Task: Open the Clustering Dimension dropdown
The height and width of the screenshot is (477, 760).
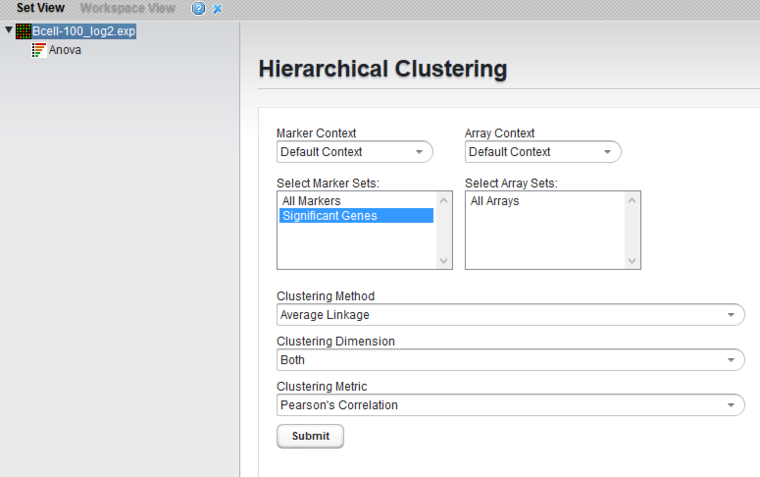Action: pos(510,360)
